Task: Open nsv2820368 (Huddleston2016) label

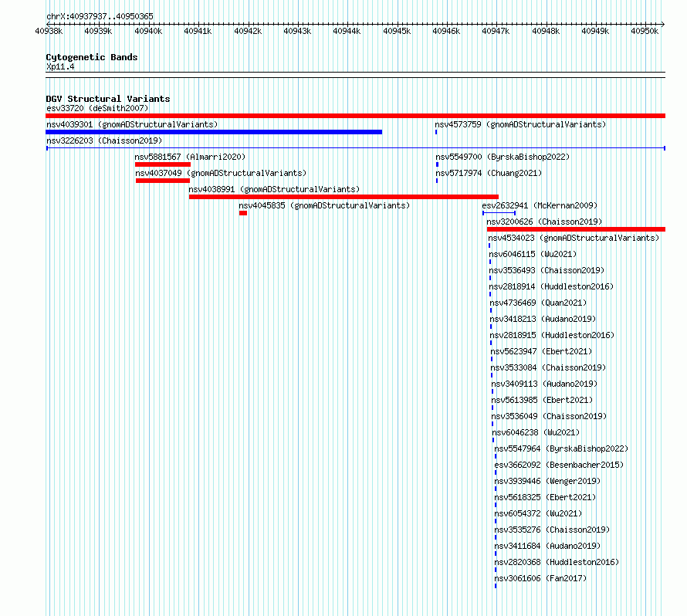Action: tap(557, 562)
